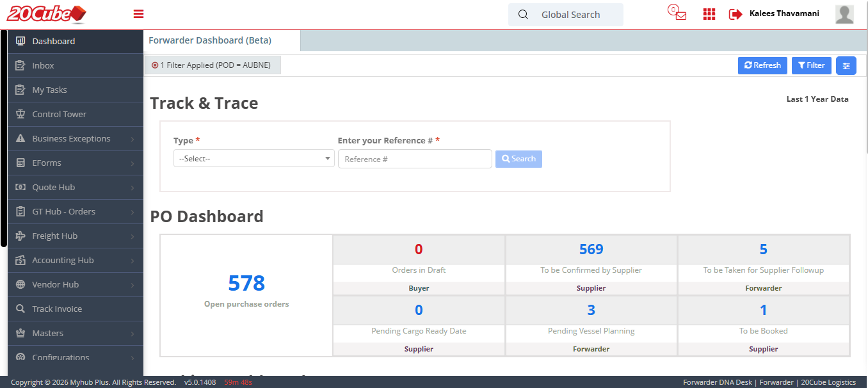Image resolution: width=868 pixels, height=388 pixels.
Task: Expand the Vendor Hub menu
Action: click(x=56, y=284)
